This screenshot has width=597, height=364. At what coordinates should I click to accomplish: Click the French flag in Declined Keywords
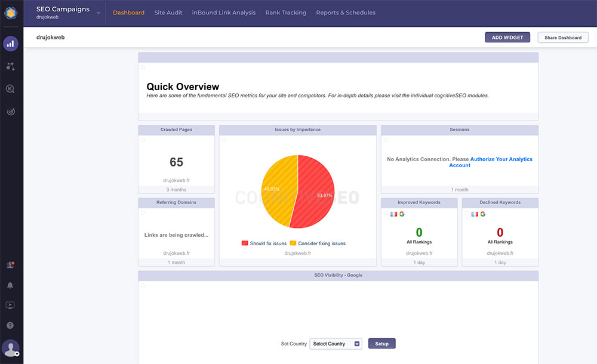click(475, 214)
